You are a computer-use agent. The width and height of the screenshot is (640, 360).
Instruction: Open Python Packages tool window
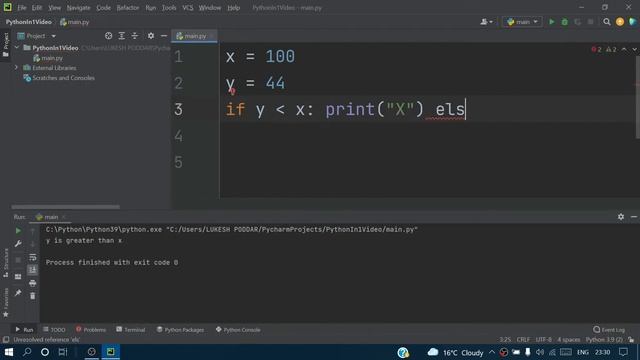[180, 329]
